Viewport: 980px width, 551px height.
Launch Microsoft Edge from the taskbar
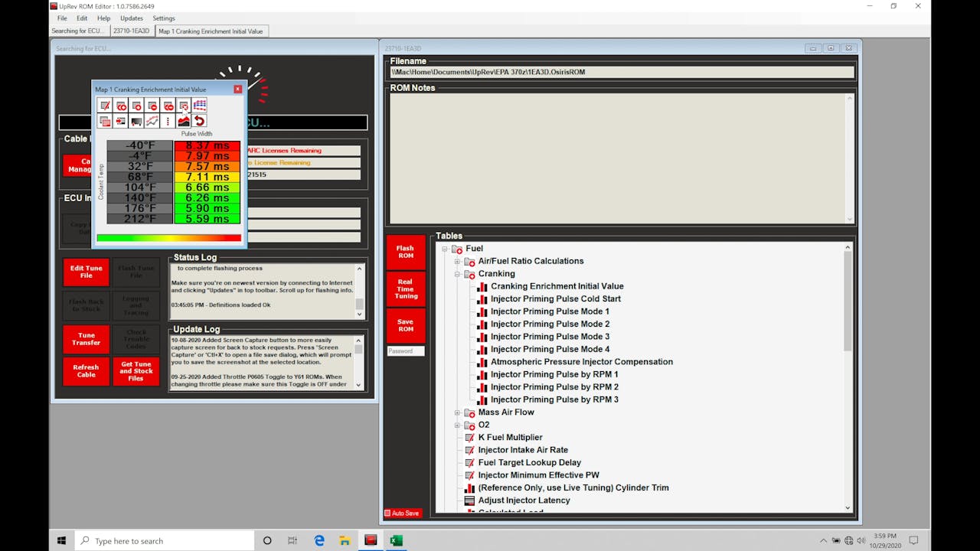(319, 541)
